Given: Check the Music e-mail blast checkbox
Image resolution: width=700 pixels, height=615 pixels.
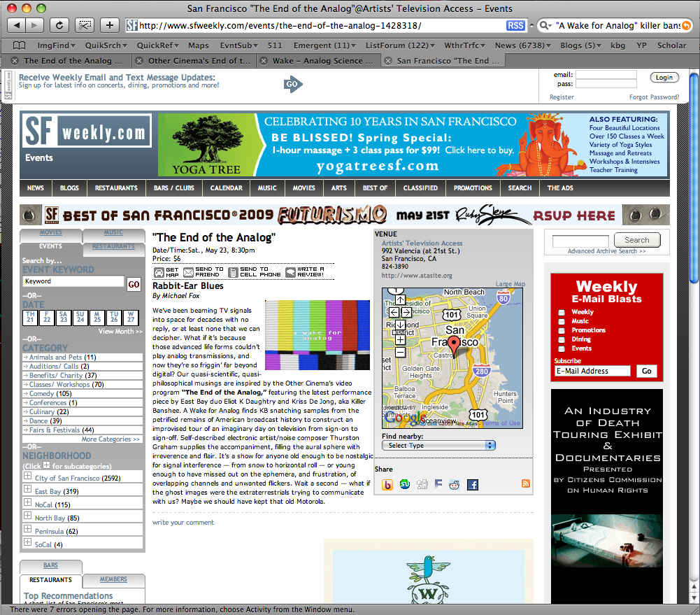Looking at the screenshot, I should point(562,321).
